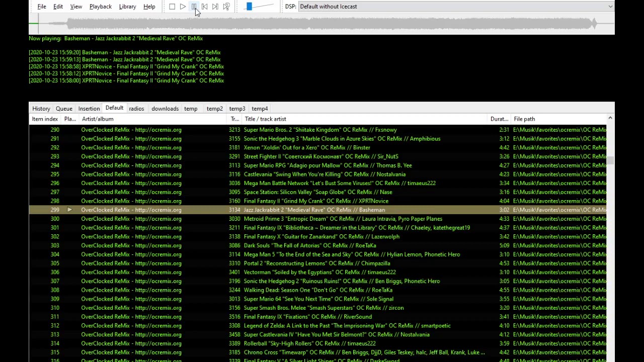Click scrollbar up arrow of playlist
Image resolution: width=644 pixels, height=362 pixels.
click(610, 119)
